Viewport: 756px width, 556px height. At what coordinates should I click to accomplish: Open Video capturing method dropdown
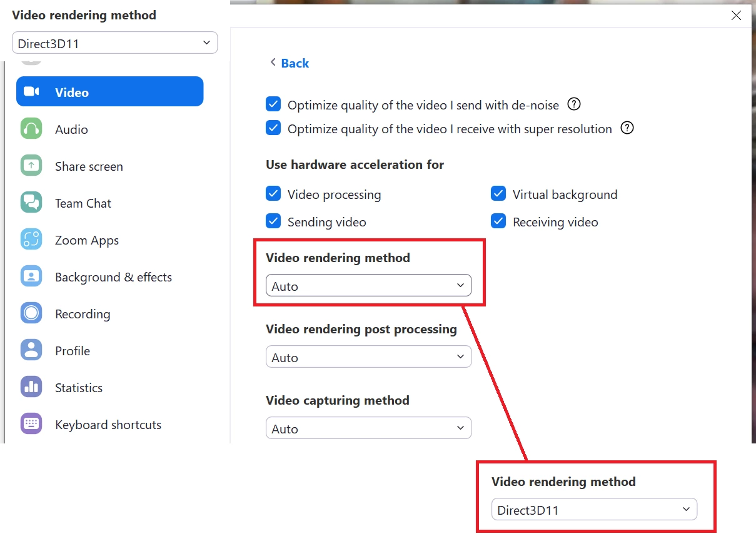tap(368, 428)
